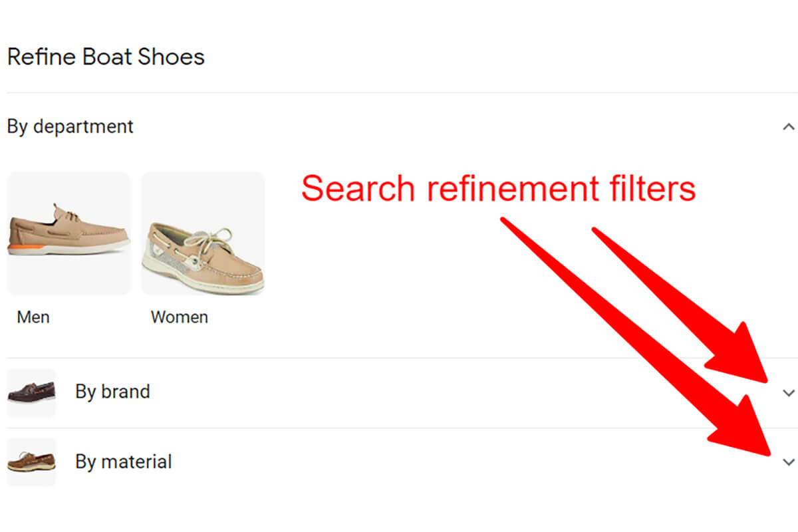Click the downward arrow on the By brand row
This screenshot has height=532, width=798.
click(x=787, y=392)
